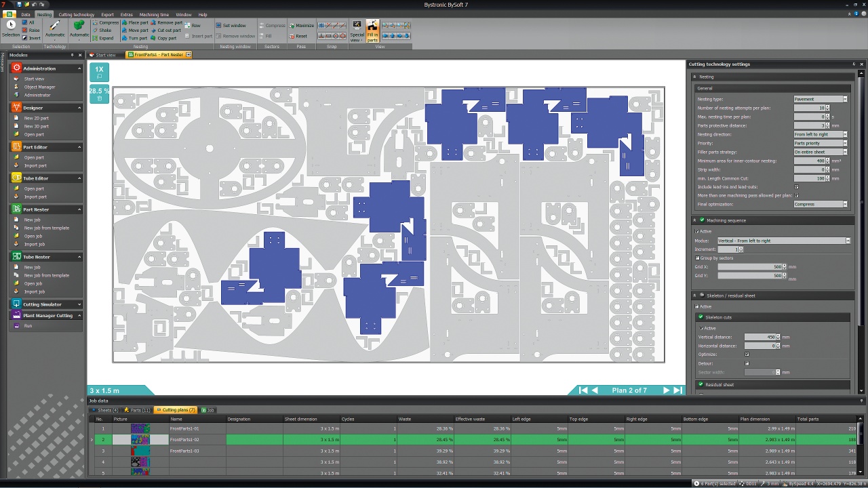Image resolution: width=868 pixels, height=488 pixels.
Task: Collapse Part Nester module group
Action: [x=79, y=209]
